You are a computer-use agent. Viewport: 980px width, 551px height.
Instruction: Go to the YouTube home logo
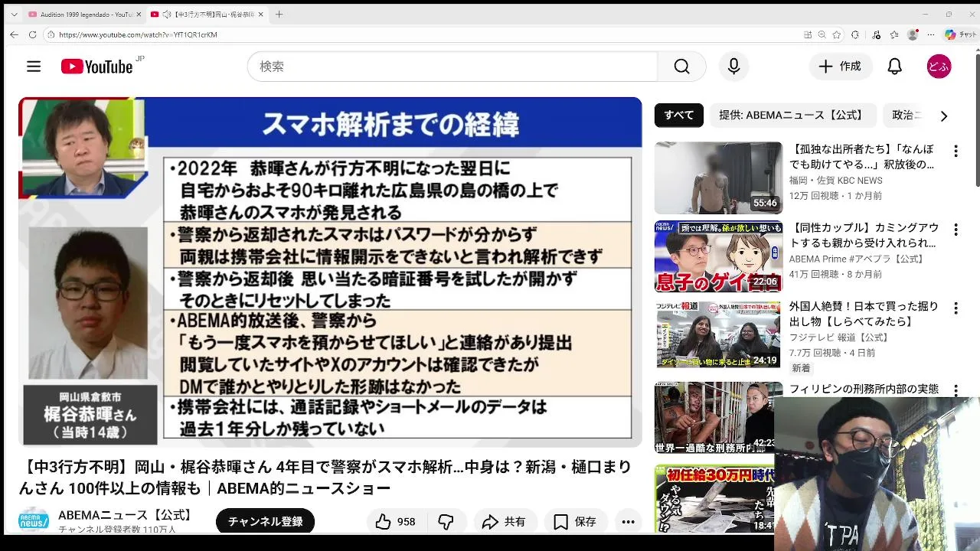click(97, 67)
